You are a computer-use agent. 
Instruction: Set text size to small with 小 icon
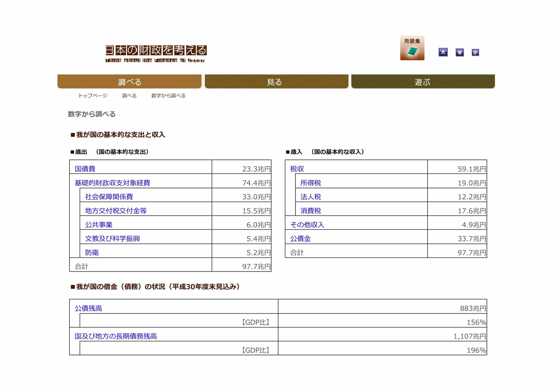[x=475, y=52]
